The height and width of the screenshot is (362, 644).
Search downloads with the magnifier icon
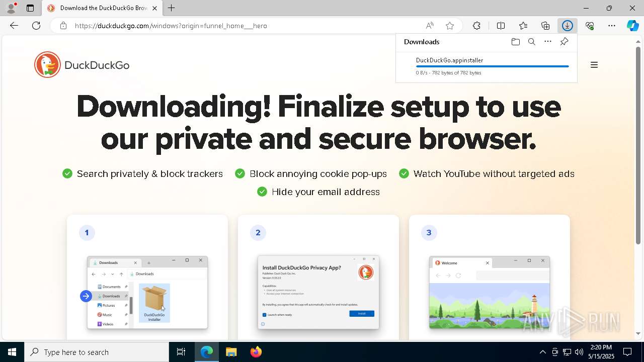(x=532, y=42)
